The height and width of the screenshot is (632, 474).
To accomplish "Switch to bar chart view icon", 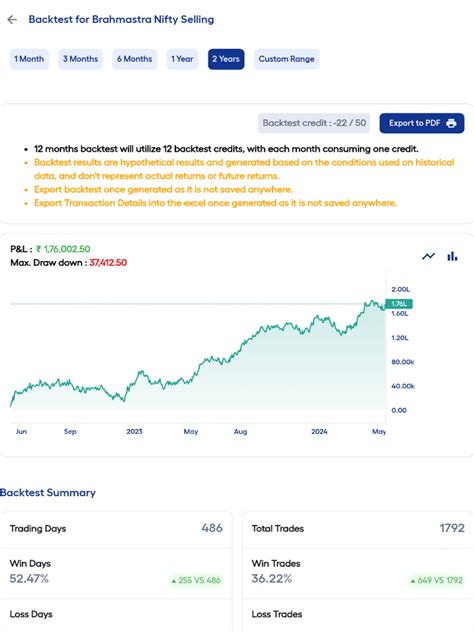I will [x=452, y=256].
